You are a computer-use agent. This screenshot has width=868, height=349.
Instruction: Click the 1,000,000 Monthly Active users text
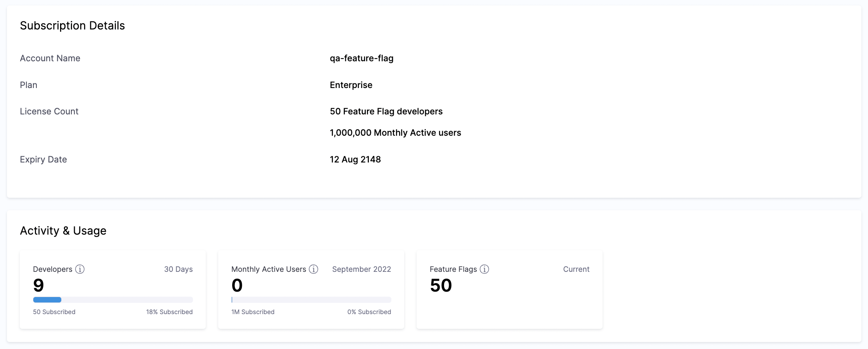pyautogui.click(x=395, y=133)
